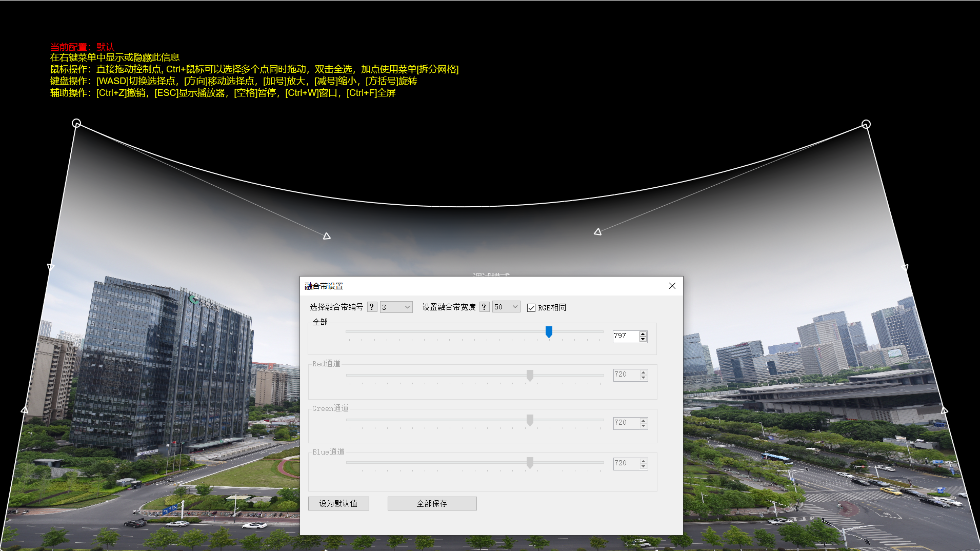Screen dimensions: 980x551
Task: Increment the 797 value with the up arrow
Action: click(x=643, y=333)
